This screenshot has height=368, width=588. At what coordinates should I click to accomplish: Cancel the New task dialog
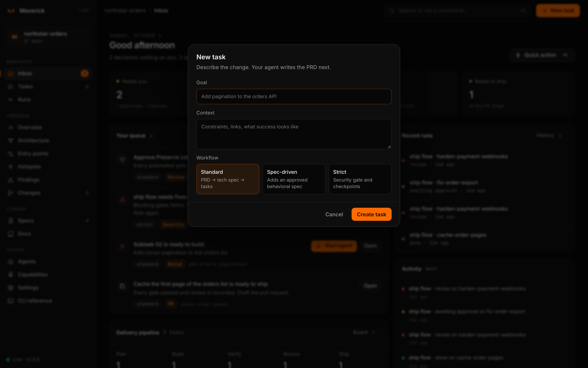pyautogui.click(x=334, y=214)
